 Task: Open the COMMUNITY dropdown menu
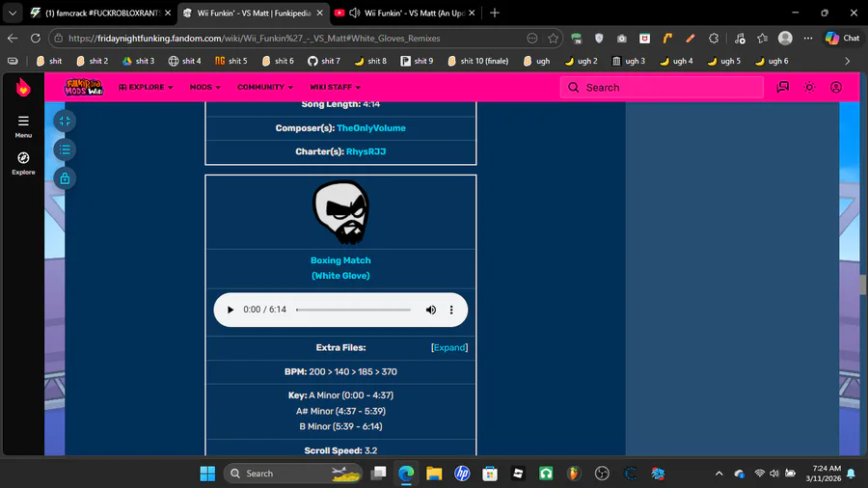[265, 88]
